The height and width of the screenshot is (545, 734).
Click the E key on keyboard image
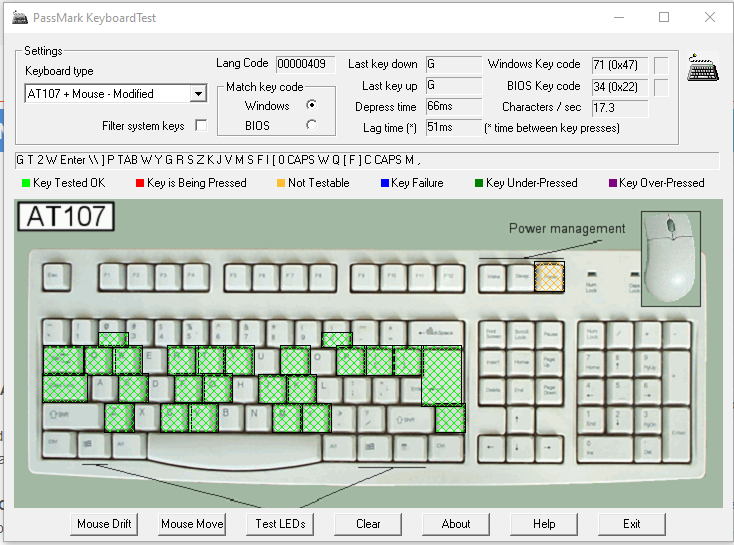pos(154,360)
